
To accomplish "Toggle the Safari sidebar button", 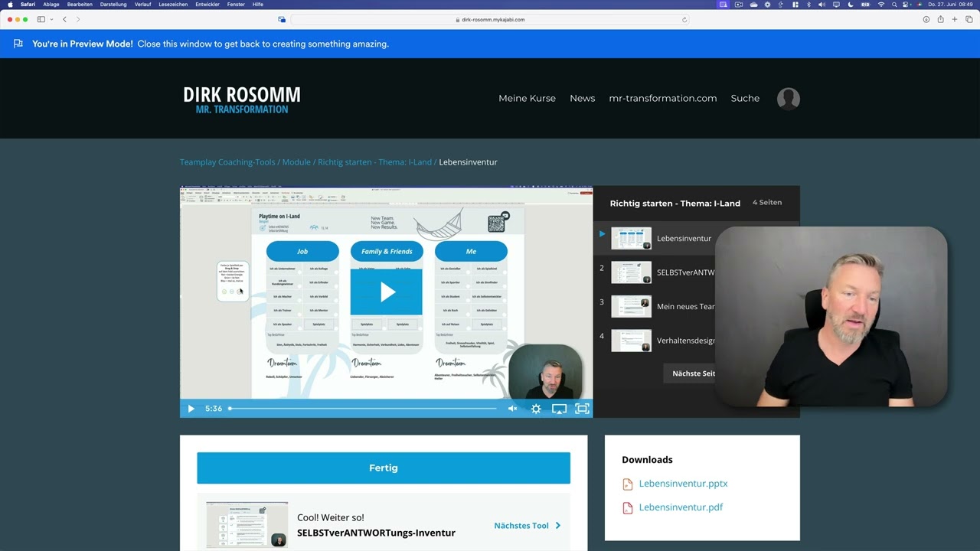I will click(41, 19).
